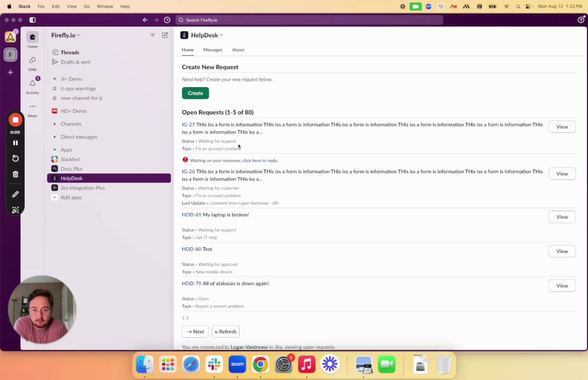Open the More options ellipsis

tap(32, 107)
